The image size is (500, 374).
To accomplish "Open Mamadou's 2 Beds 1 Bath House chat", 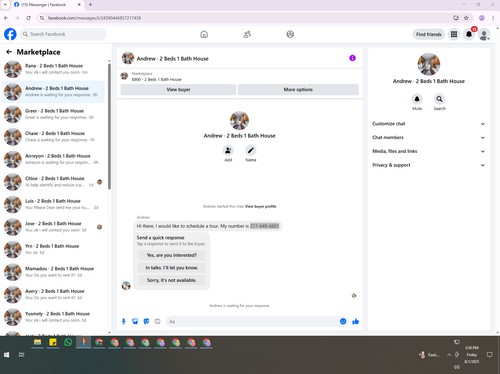I will pos(53,272).
